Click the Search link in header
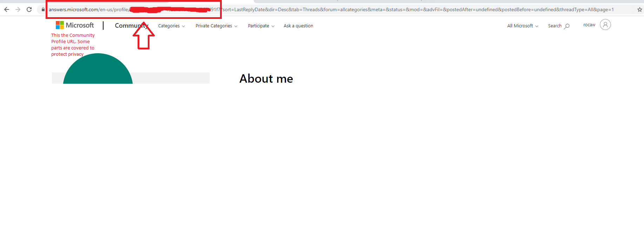 [555, 26]
